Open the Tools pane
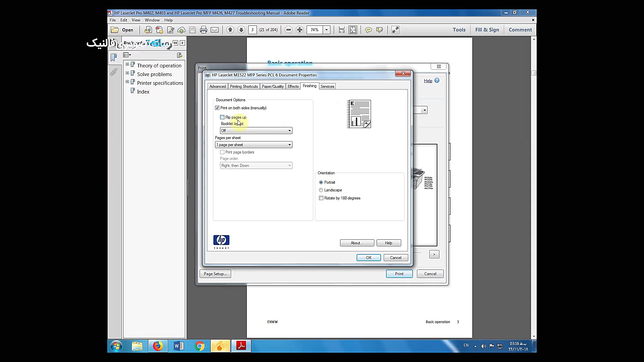Image resolution: width=644 pixels, height=362 pixels. tap(459, 30)
